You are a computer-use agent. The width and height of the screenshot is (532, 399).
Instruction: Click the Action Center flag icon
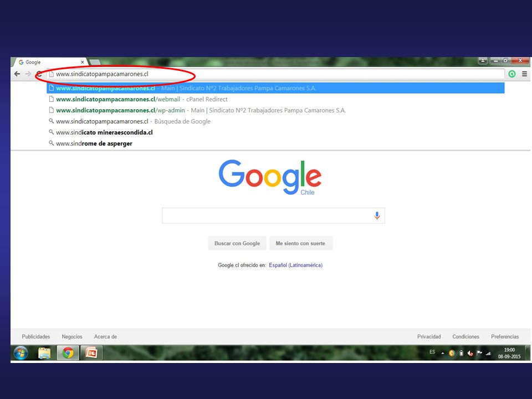(479, 353)
